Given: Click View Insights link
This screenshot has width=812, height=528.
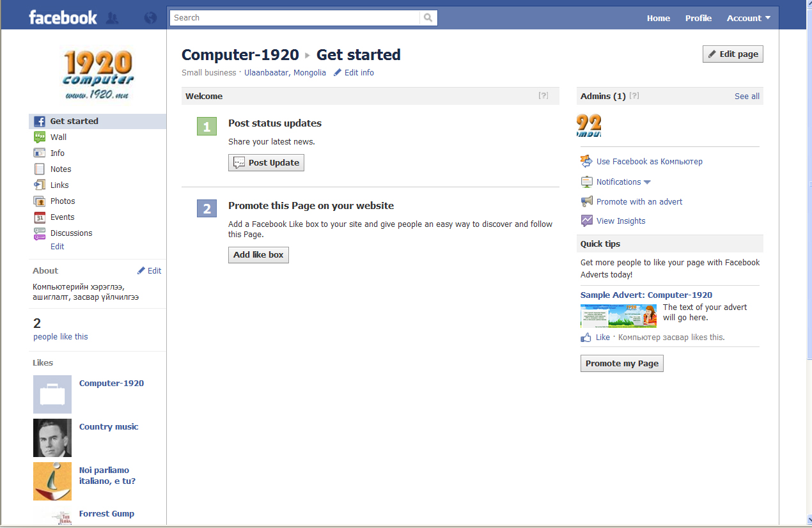Looking at the screenshot, I should (x=621, y=221).
